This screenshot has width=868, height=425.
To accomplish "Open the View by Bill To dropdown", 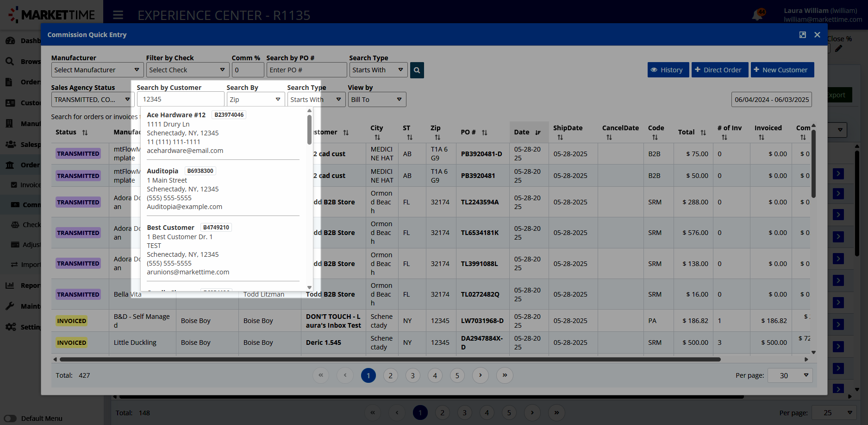I will (377, 100).
